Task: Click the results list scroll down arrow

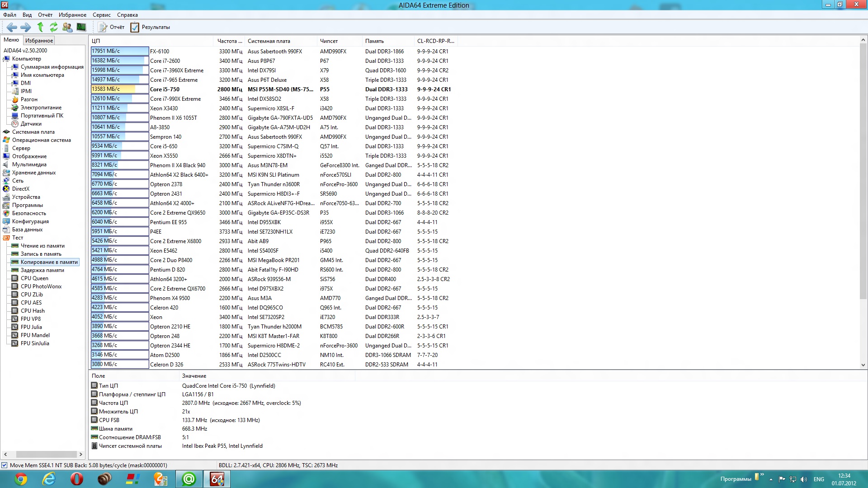Action: pyautogui.click(x=863, y=365)
